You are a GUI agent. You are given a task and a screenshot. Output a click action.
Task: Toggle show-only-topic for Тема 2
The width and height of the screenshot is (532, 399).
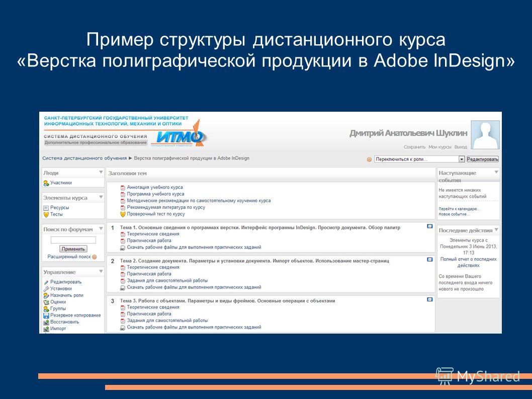[x=429, y=260]
